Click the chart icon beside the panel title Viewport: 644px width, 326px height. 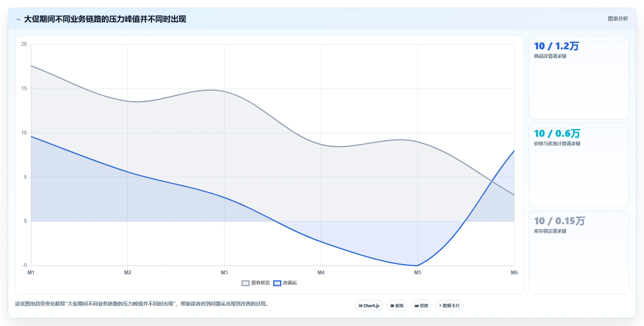(x=18, y=19)
